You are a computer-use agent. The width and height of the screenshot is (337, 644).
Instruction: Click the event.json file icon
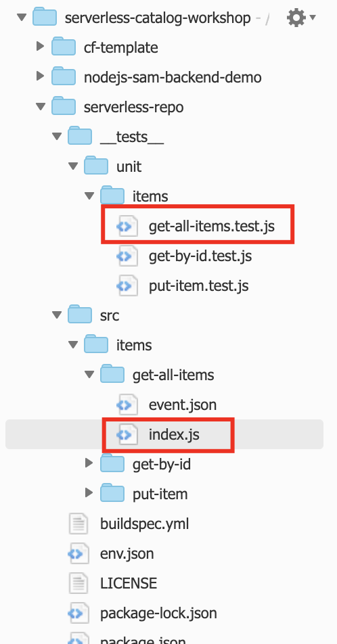pos(127,405)
